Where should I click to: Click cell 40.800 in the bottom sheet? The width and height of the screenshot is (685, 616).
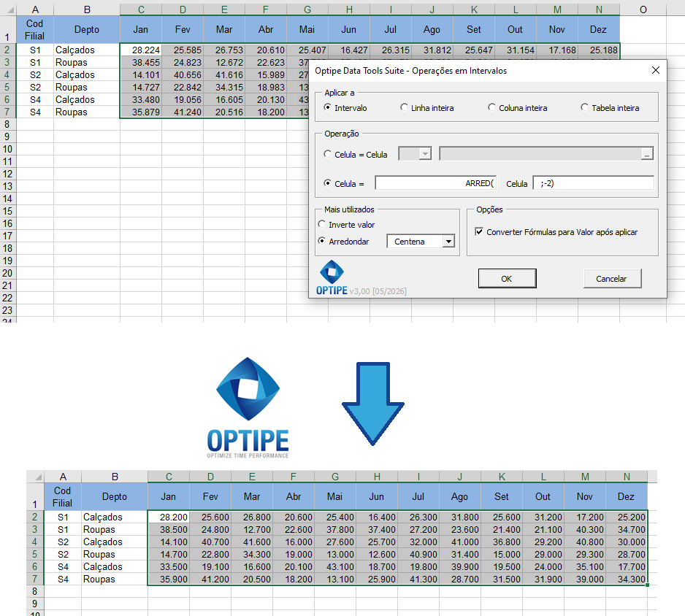pos(585,542)
